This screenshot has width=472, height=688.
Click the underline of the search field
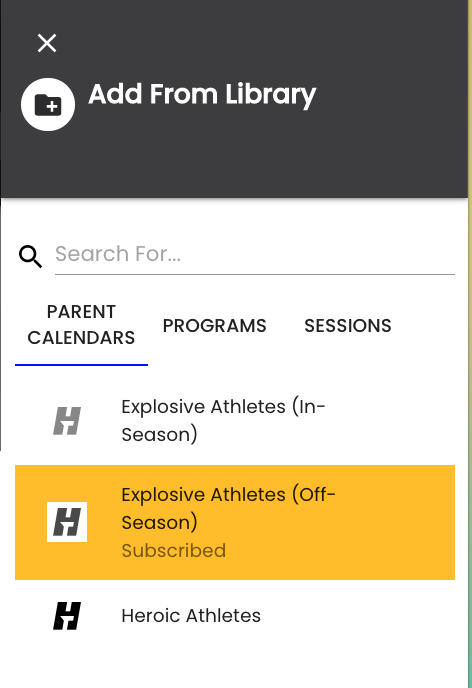click(255, 275)
